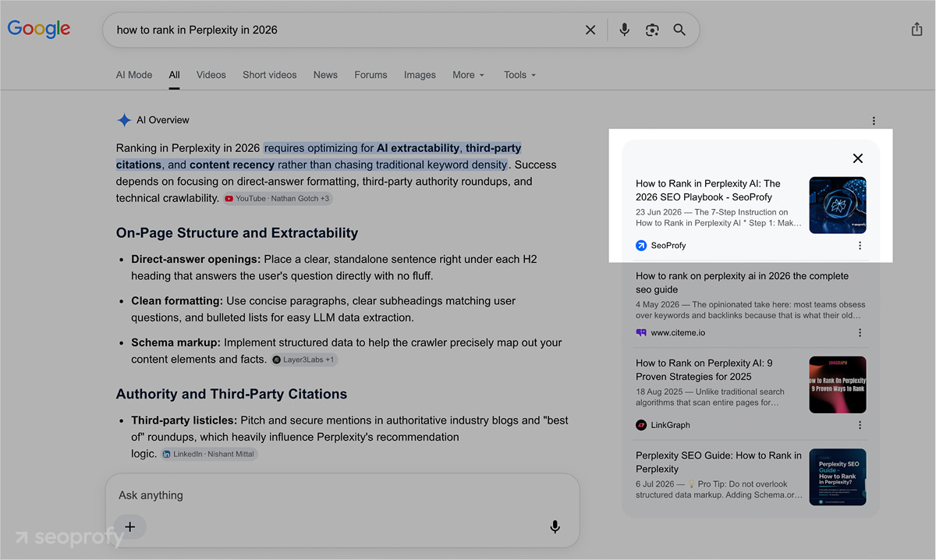This screenshot has height=560, width=936.
Task: Start voice search with the microphone icon
Action: pos(624,30)
